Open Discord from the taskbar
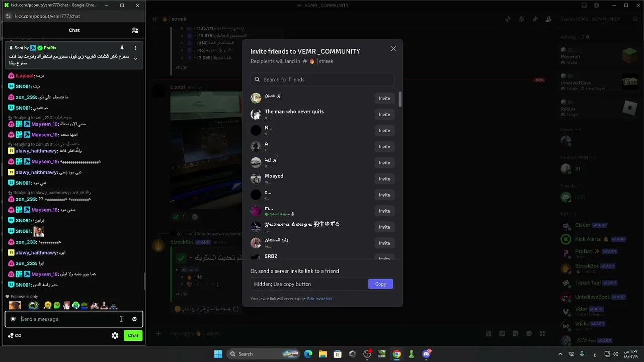Screen dimensions: 644x362 pos(427,354)
